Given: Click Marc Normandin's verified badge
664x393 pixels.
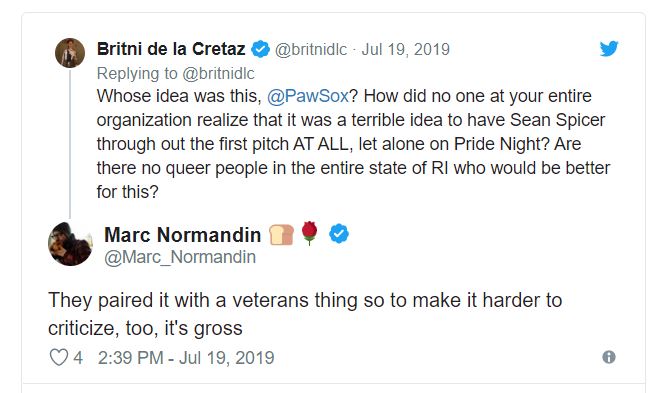Looking at the screenshot, I should 339,234.
